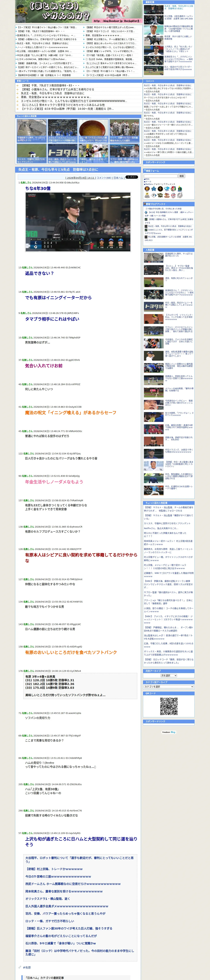Click the livedoor Blog logo
The image size is (210, 980).
(168, 732)
